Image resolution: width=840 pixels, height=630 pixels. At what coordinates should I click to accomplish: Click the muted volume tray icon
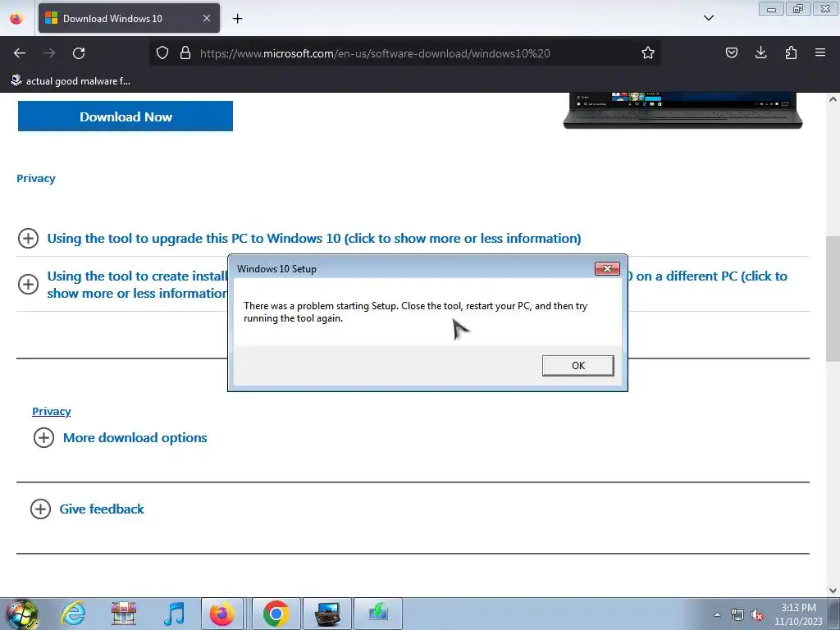(x=757, y=614)
